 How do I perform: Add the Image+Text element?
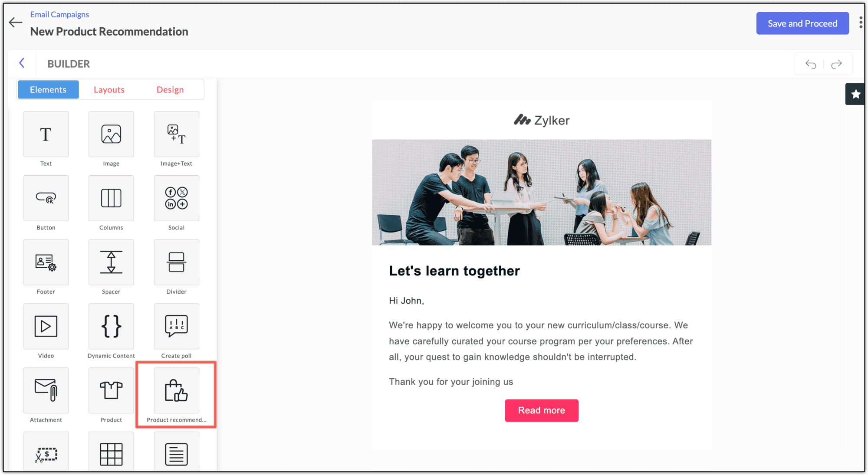tap(176, 134)
